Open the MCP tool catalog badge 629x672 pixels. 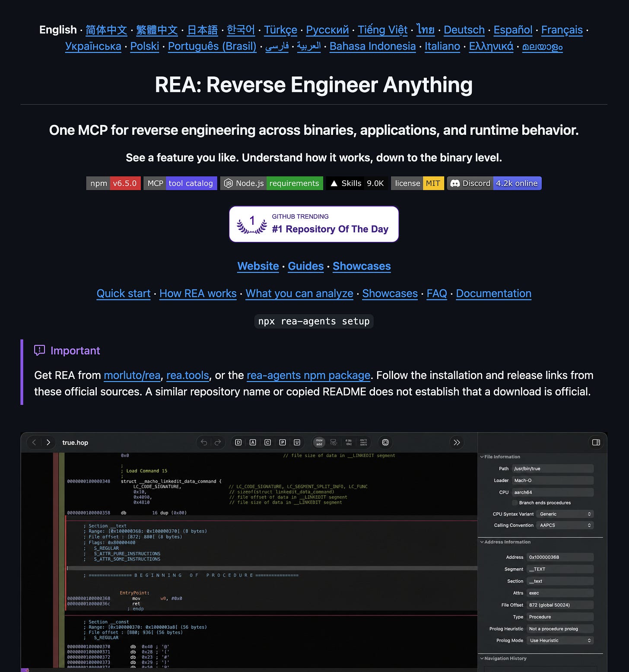pyautogui.click(x=180, y=183)
